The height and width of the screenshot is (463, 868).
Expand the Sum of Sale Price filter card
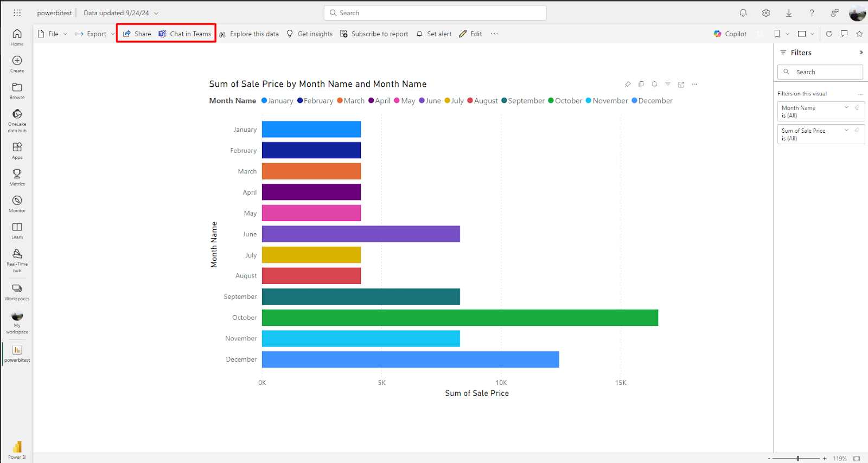pos(846,130)
